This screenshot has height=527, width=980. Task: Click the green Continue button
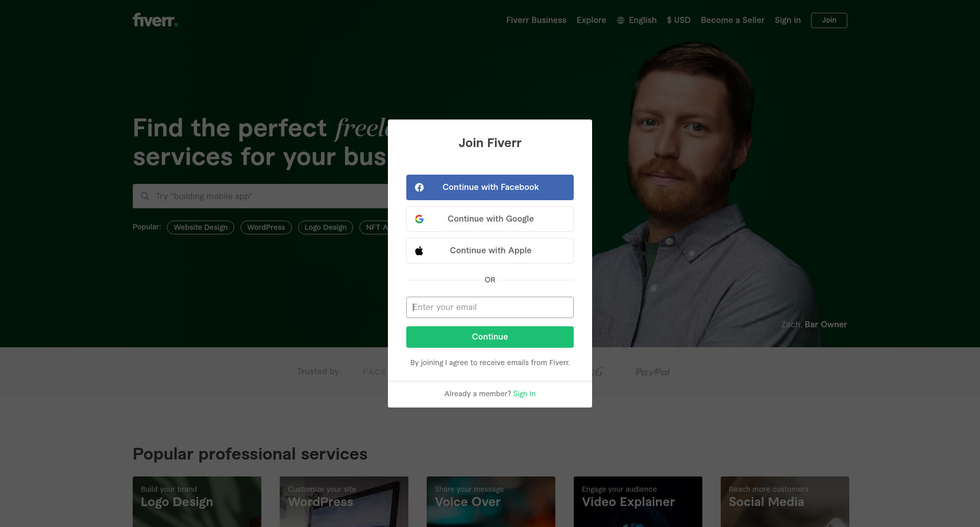pyautogui.click(x=490, y=337)
